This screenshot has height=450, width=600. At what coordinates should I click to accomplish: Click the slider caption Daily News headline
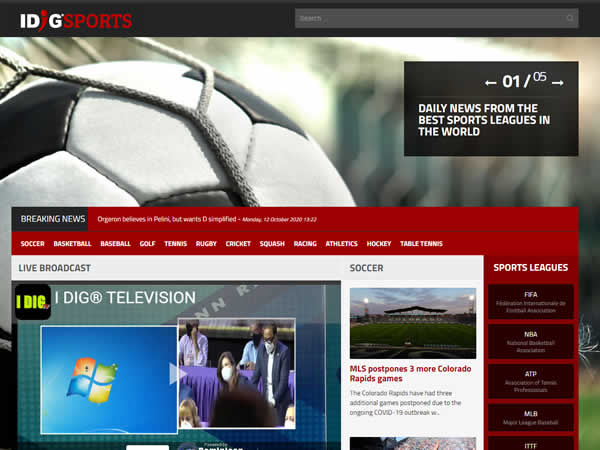coord(484,120)
